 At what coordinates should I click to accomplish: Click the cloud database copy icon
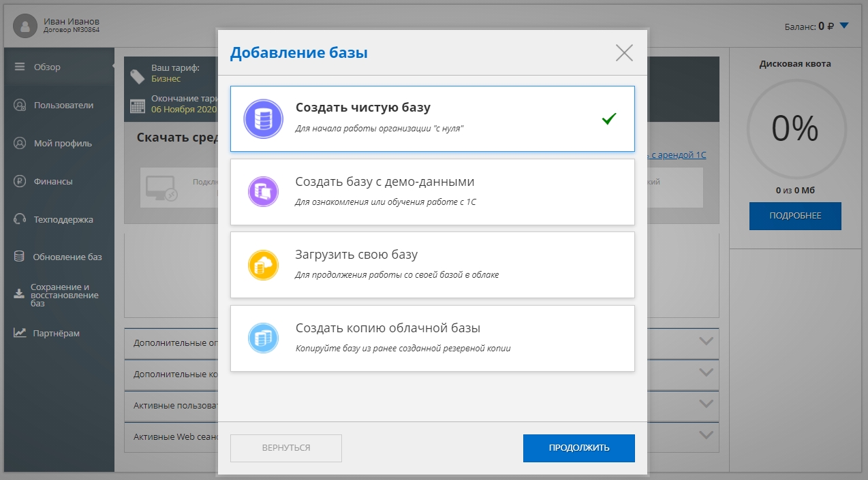tap(263, 338)
